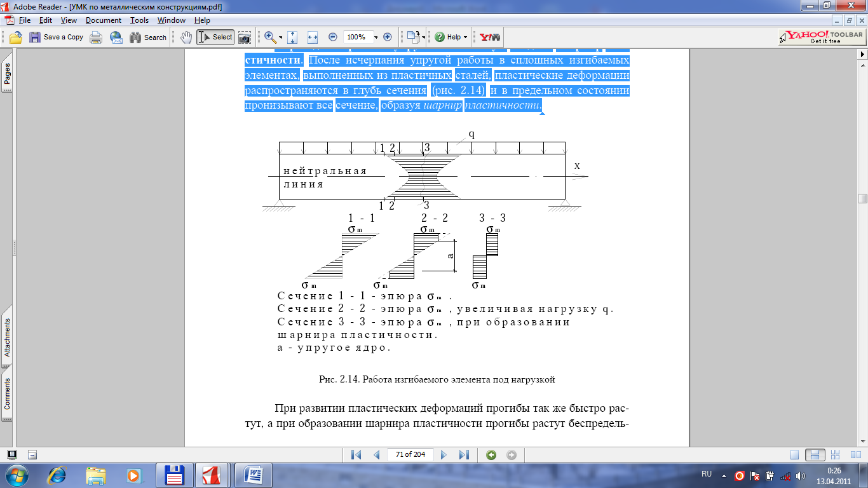
Task: Email the document via the globe envelope icon
Action: click(x=116, y=37)
